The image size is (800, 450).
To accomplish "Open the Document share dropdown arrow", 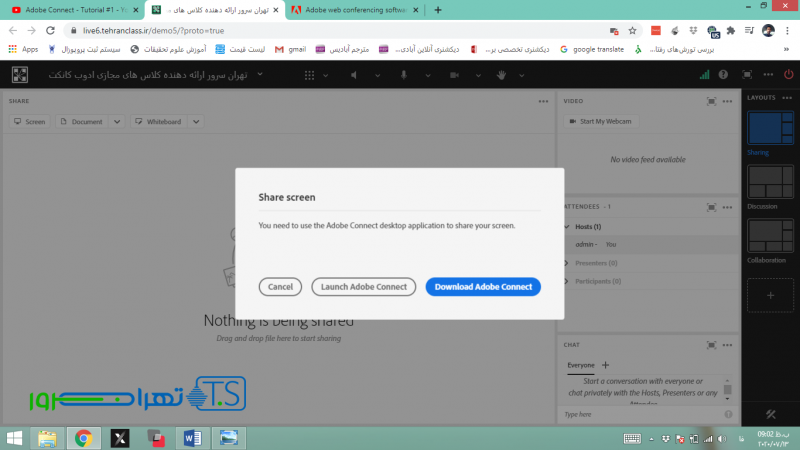I will pos(117,121).
